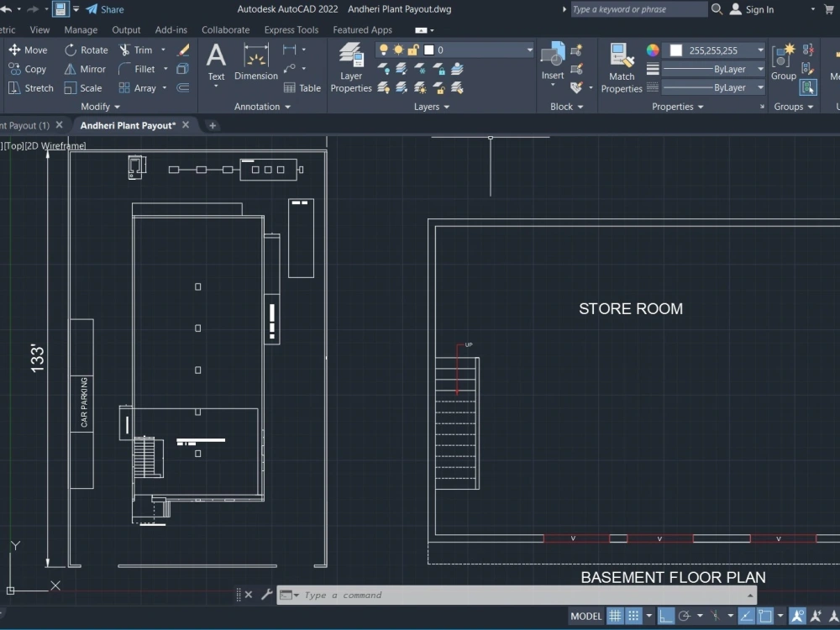The width and height of the screenshot is (840, 630).
Task: Select the Mirror tool
Action: 86,69
